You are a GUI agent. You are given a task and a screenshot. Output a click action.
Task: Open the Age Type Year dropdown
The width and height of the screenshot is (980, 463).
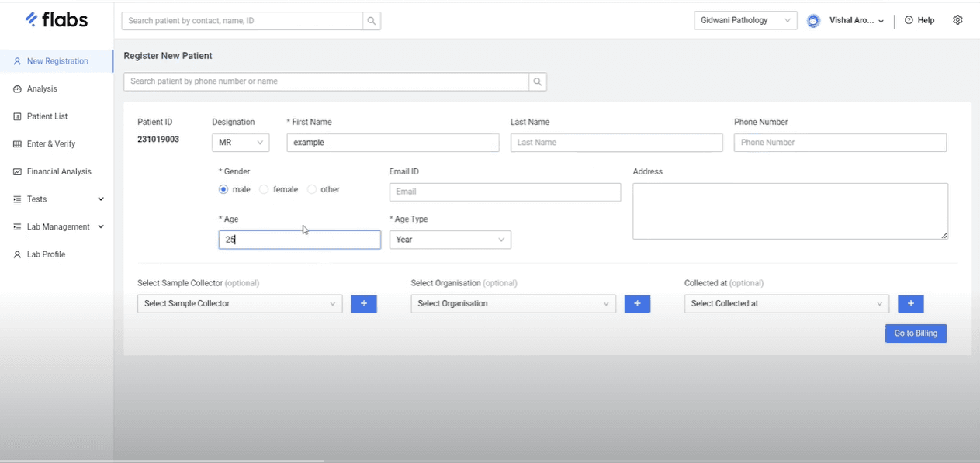450,240
